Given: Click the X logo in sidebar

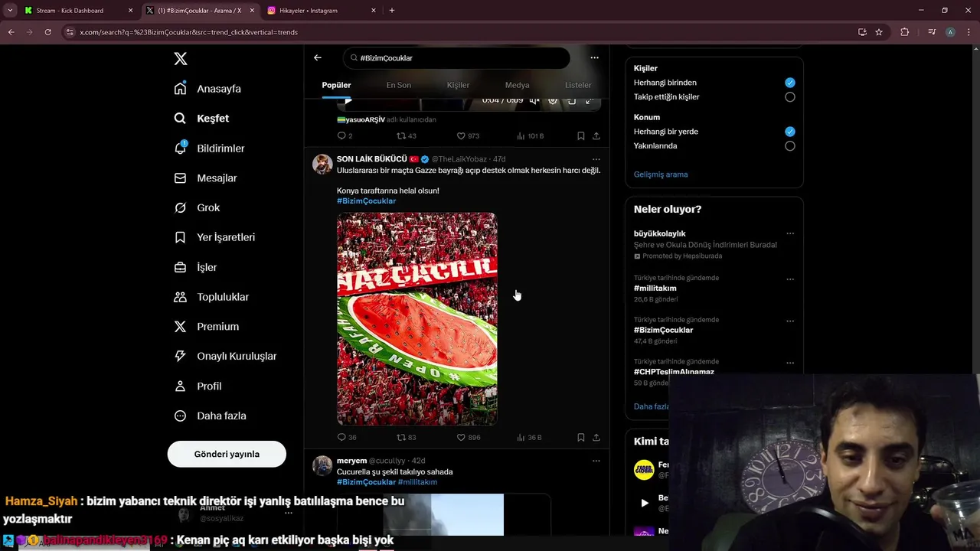Looking at the screenshot, I should pos(180,59).
